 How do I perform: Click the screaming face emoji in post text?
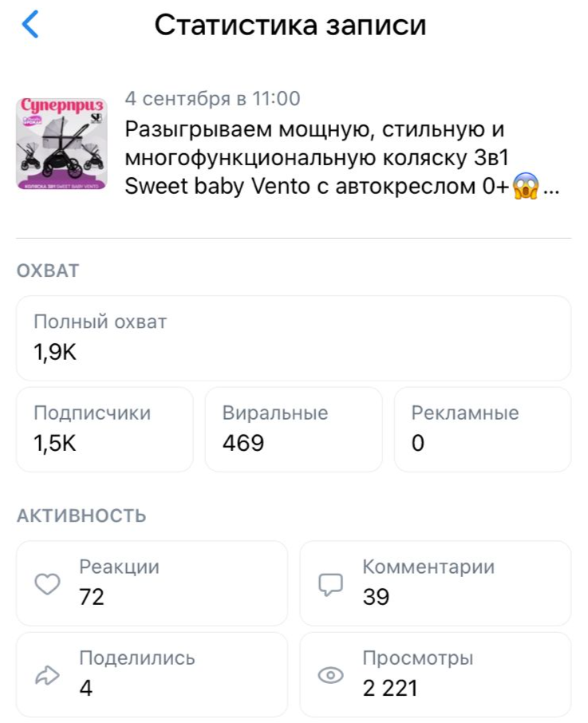[525, 186]
